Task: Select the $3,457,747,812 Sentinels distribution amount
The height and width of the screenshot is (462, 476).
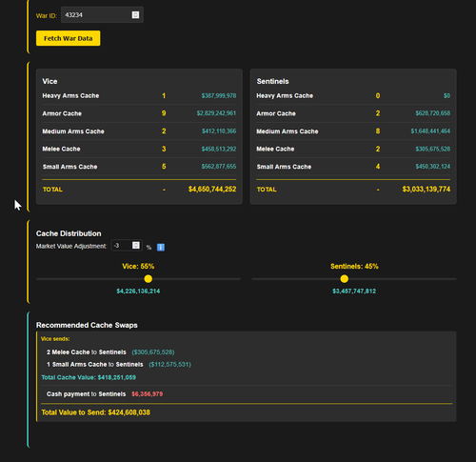Action: (354, 291)
